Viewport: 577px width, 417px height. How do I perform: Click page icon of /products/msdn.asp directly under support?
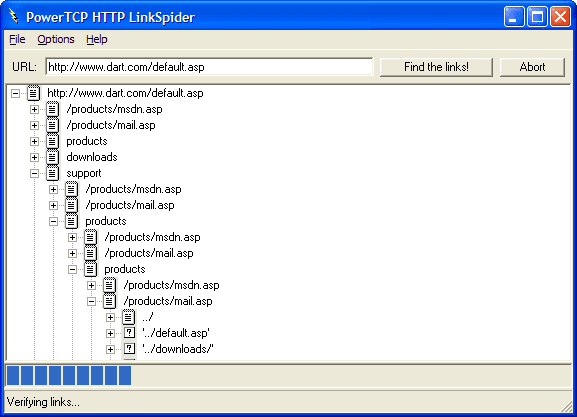pos(71,189)
